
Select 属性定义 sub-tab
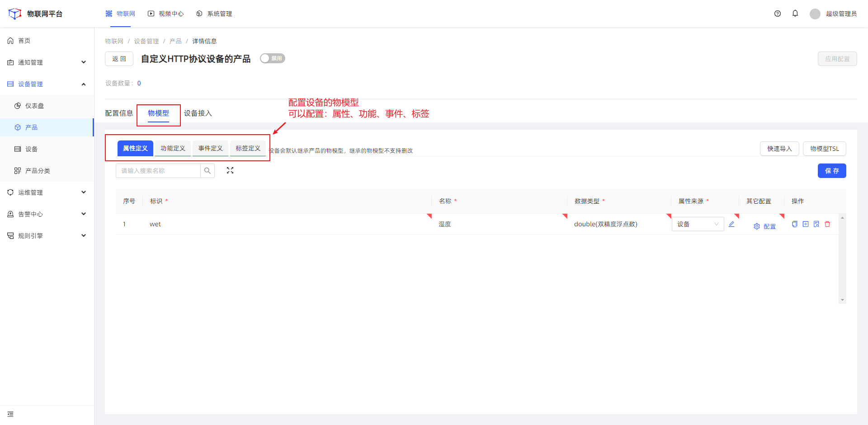click(135, 148)
